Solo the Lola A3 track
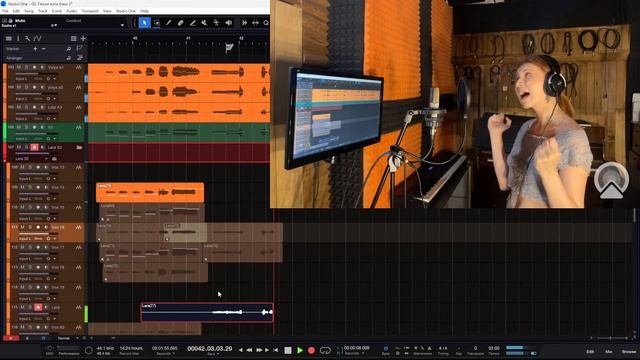 pos(26,107)
